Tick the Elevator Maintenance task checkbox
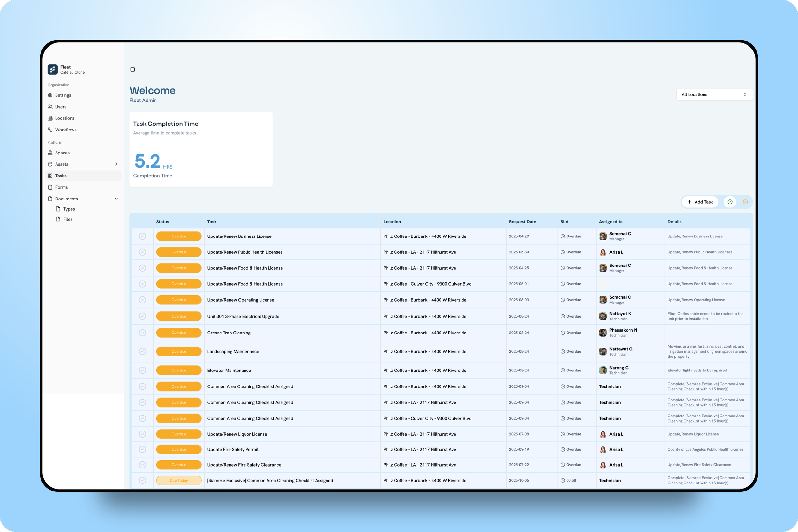Image resolution: width=798 pixels, height=532 pixels. coord(142,371)
